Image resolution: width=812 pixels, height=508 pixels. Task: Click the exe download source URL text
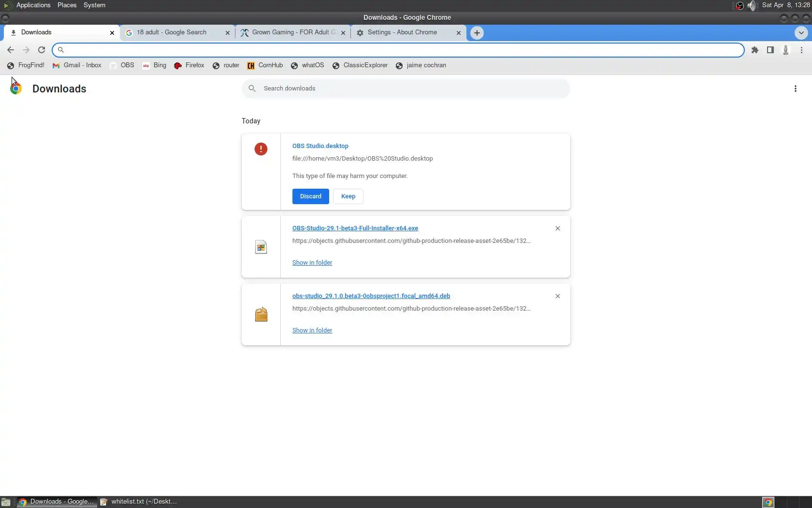tap(411, 241)
